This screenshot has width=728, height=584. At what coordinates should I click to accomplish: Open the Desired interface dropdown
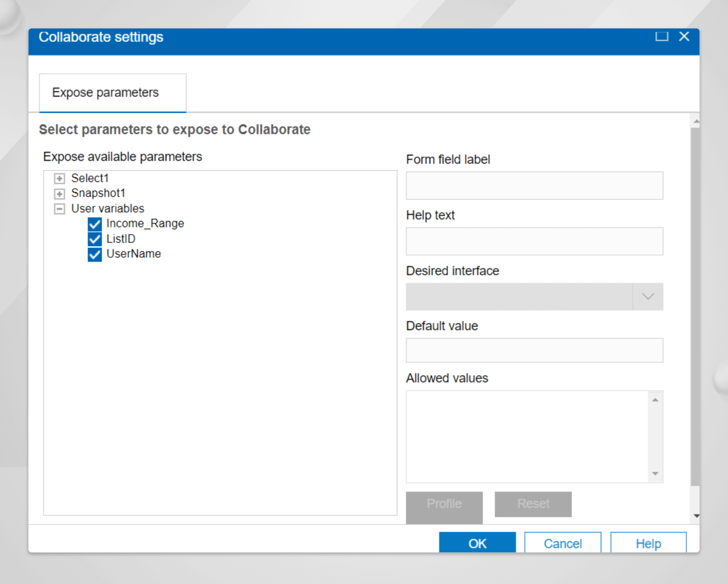coord(647,296)
